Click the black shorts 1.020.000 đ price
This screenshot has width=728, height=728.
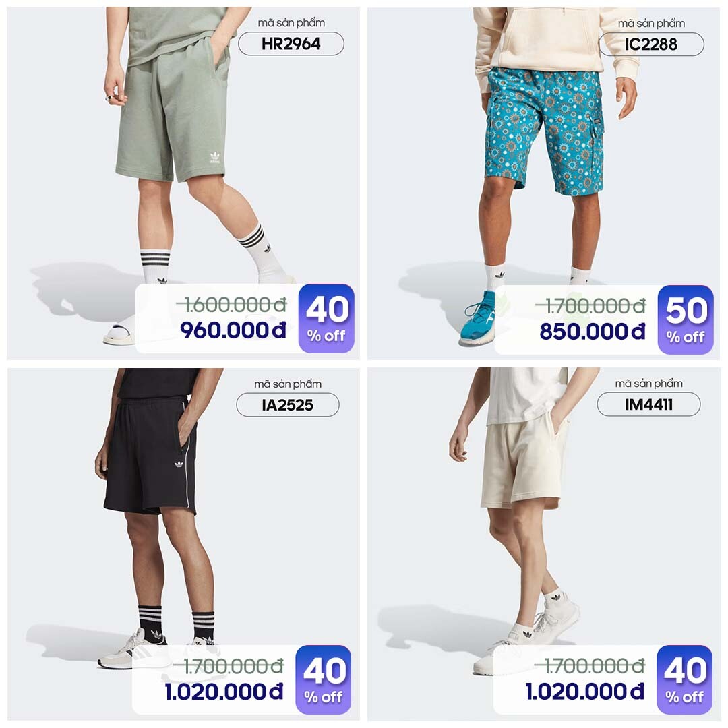(x=224, y=692)
